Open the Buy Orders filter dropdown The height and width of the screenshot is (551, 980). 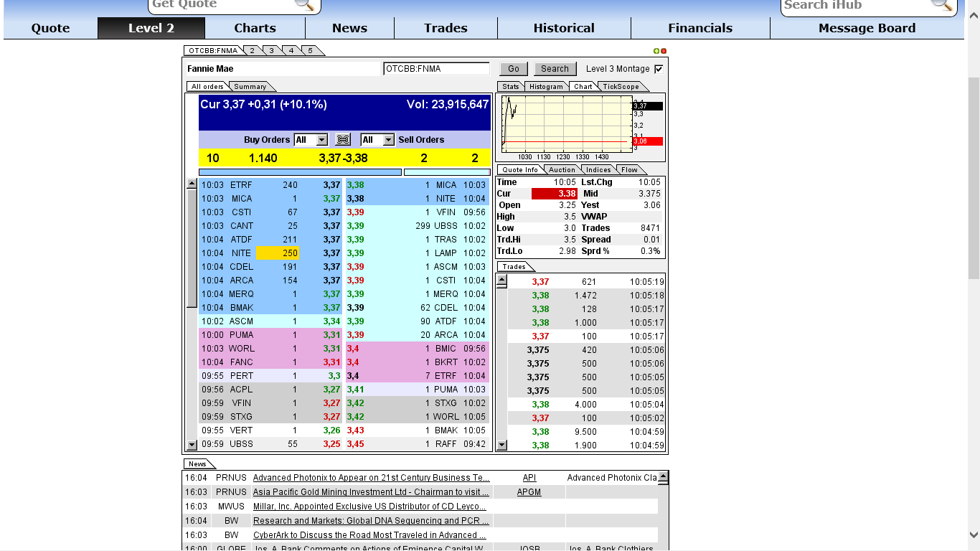(311, 140)
